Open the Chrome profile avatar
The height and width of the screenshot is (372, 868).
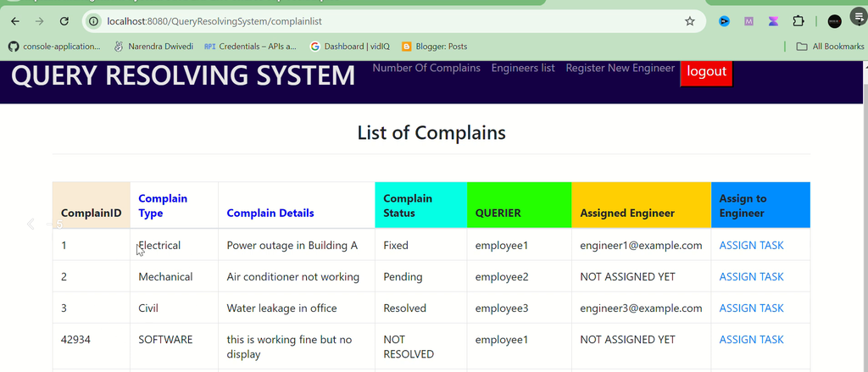834,21
